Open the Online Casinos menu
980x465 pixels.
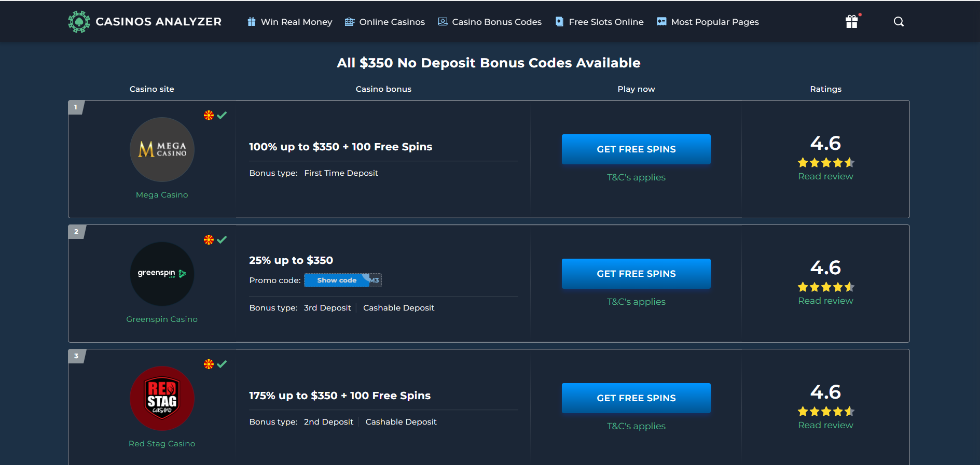385,22
